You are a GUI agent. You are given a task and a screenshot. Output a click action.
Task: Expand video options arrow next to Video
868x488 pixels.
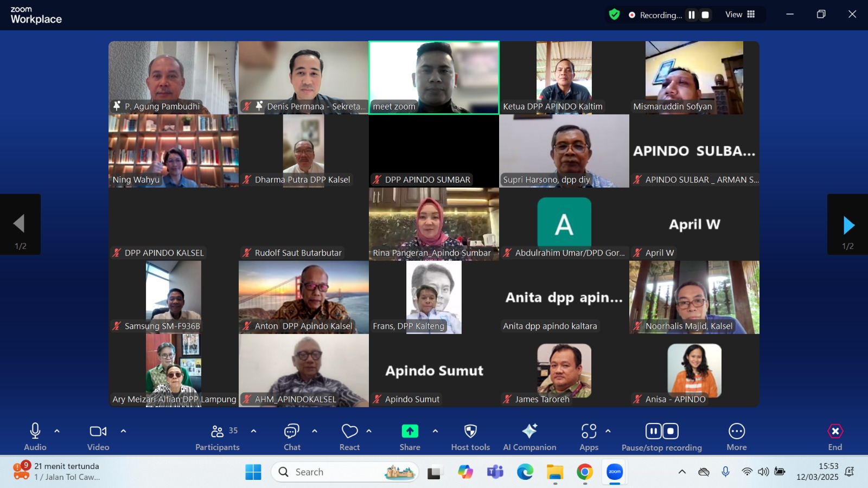pos(123,431)
